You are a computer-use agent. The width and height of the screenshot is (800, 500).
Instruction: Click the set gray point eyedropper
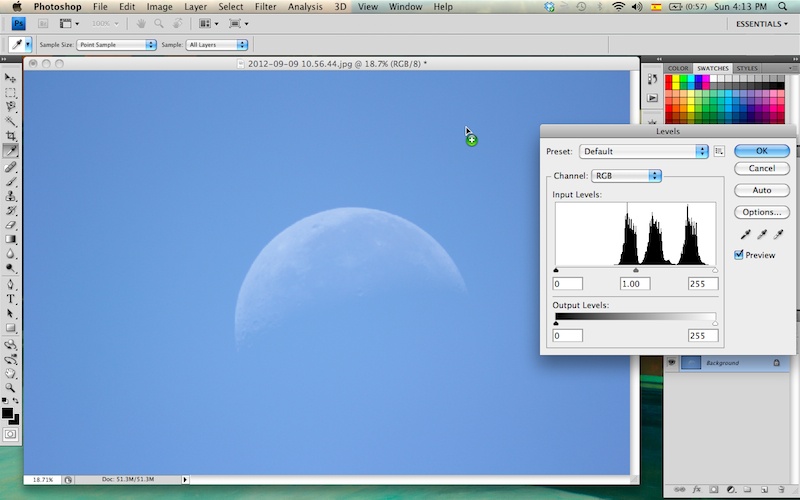tap(762, 234)
